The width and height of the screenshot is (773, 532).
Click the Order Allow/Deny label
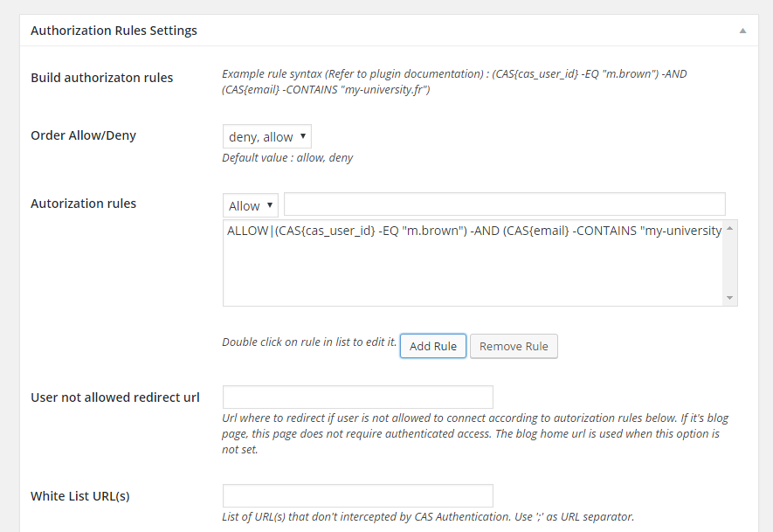coord(82,135)
